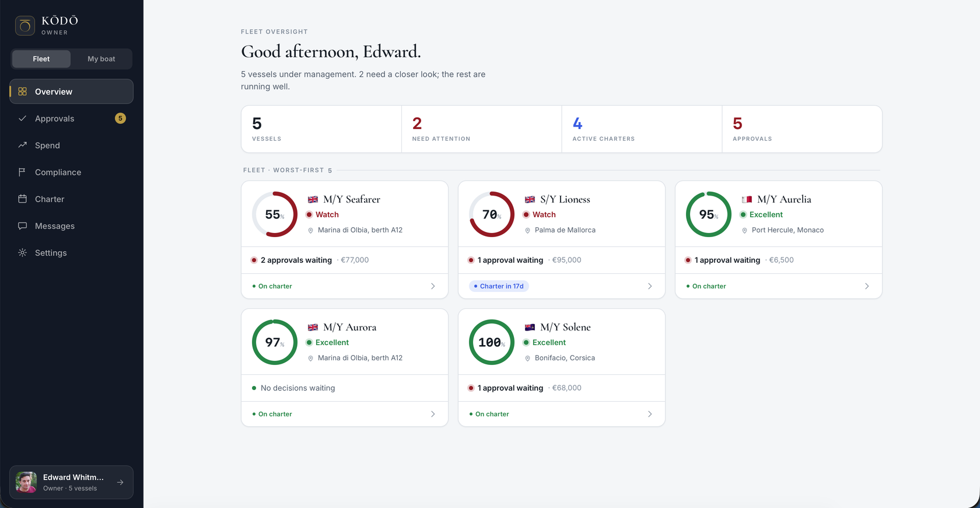Click the Charter calendar icon

[23, 199]
